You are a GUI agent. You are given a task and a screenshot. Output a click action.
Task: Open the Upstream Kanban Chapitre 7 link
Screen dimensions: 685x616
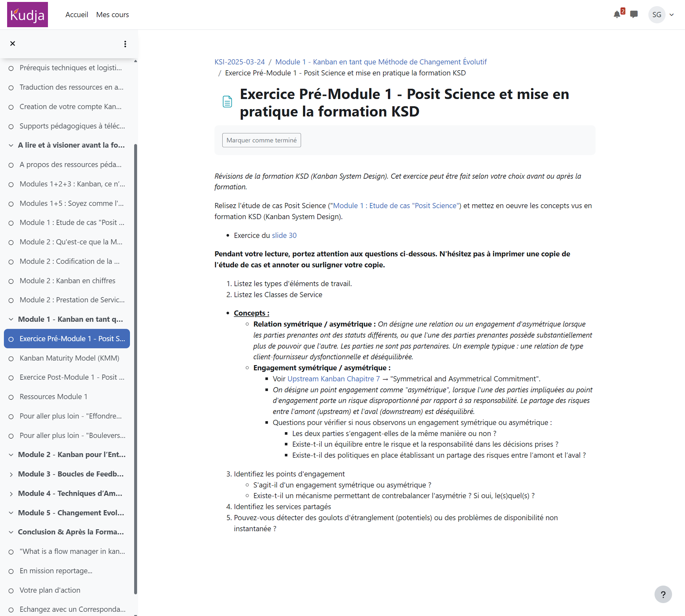tap(334, 379)
